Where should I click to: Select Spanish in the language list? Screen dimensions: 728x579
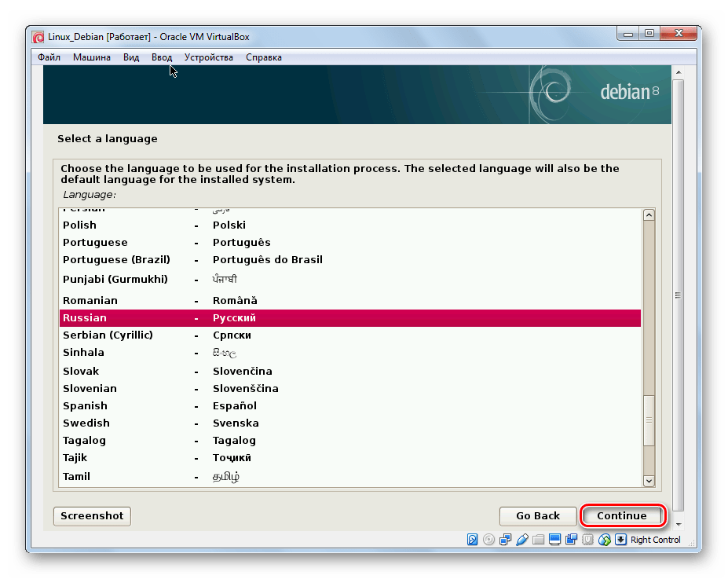click(x=85, y=406)
